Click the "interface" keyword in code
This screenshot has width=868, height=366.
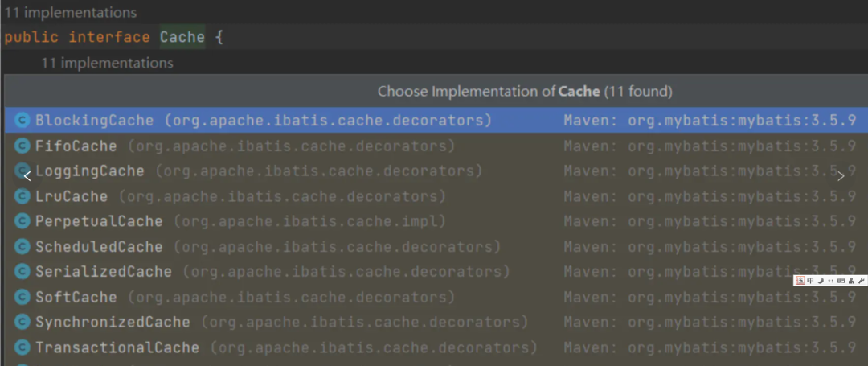tap(109, 37)
